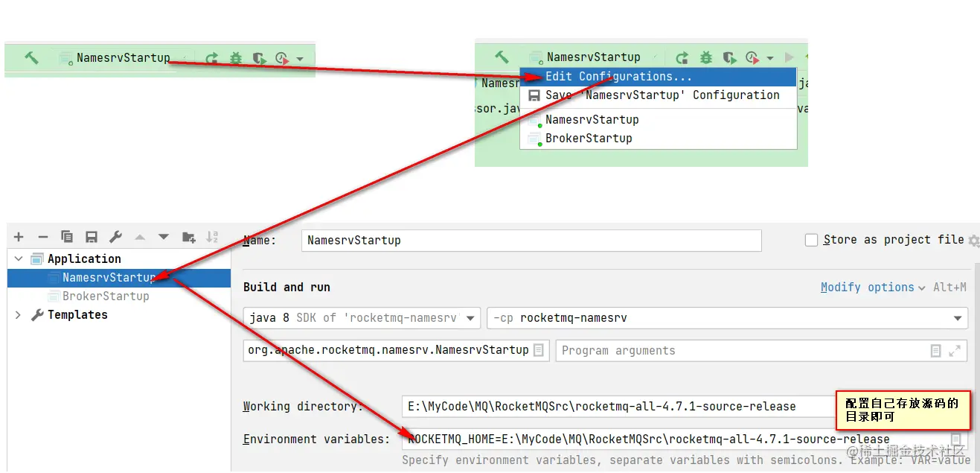The image size is (980, 473).
Task: Click Run with Coverage icon in the toolbar without the open menu
Action: tap(258, 58)
